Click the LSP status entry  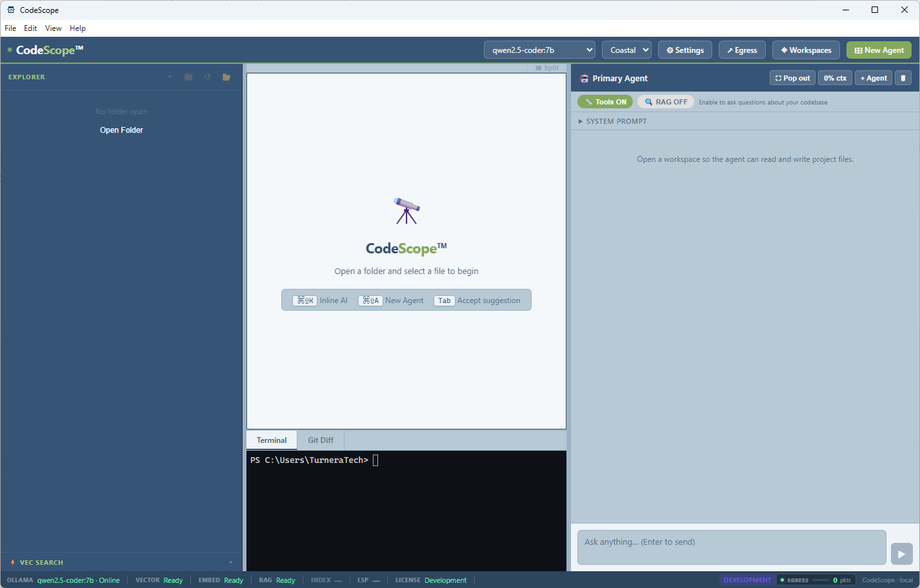point(368,580)
